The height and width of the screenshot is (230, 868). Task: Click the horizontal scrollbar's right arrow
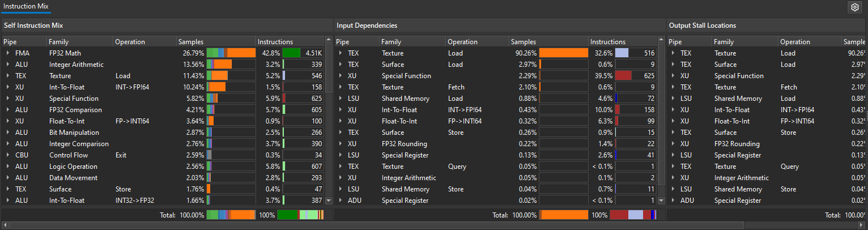point(863,225)
